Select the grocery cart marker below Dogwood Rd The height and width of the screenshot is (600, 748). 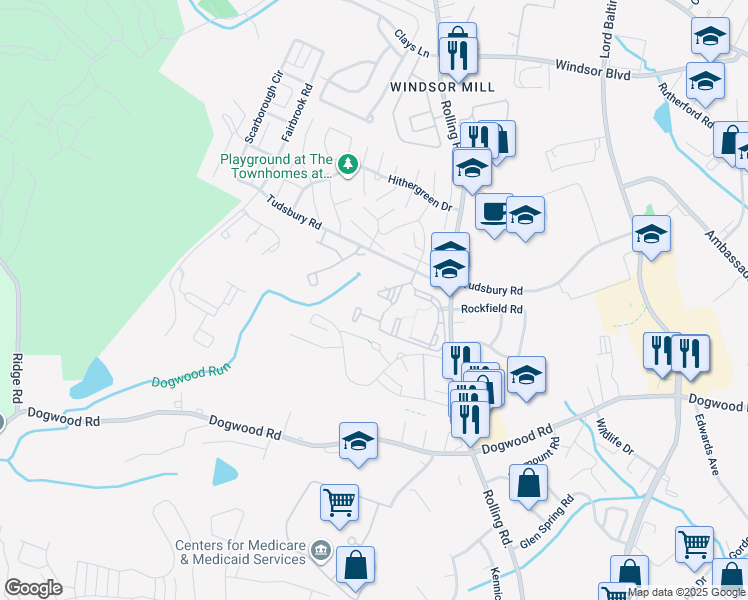(x=339, y=505)
